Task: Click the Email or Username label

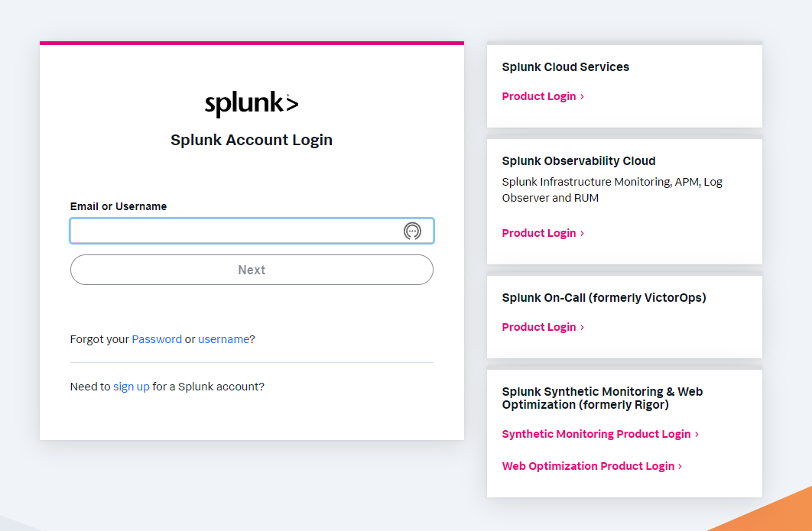Action: click(x=118, y=206)
